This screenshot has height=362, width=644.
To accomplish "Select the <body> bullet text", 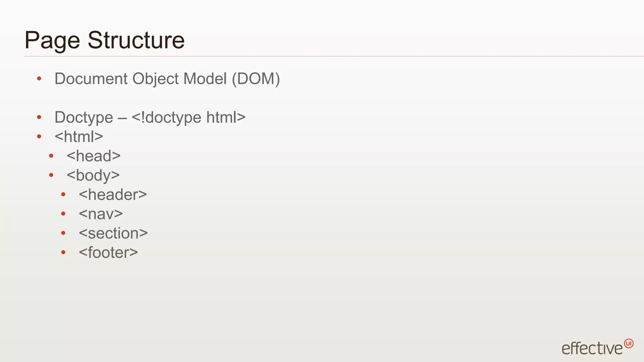I will (x=93, y=175).
